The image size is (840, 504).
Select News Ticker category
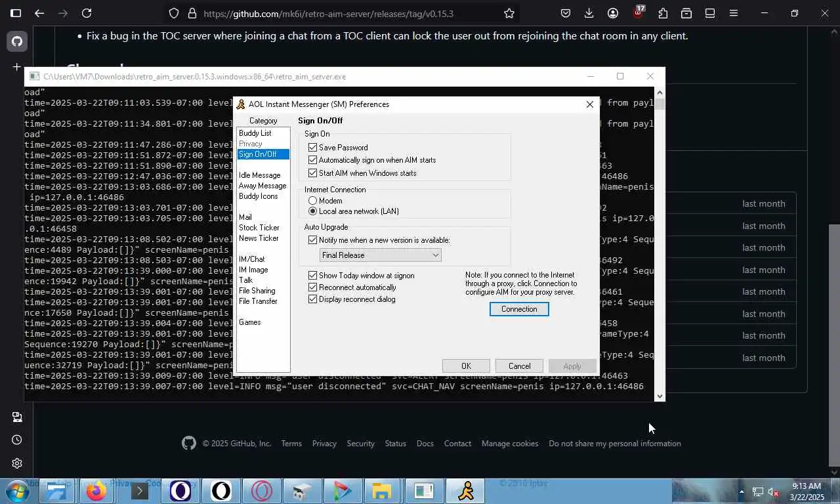point(259,238)
